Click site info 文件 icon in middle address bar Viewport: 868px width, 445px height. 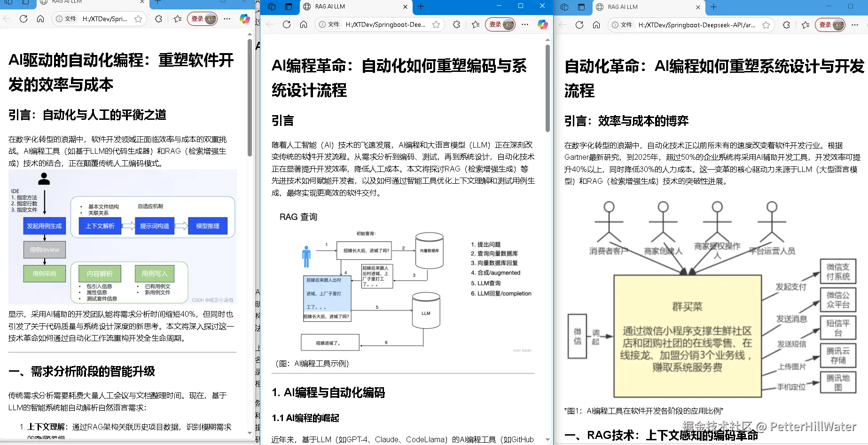pos(329,24)
